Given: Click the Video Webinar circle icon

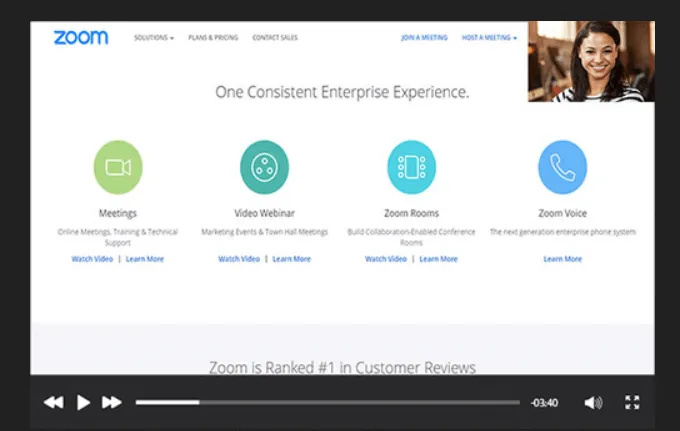Looking at the screenshot, I should 264,167.
